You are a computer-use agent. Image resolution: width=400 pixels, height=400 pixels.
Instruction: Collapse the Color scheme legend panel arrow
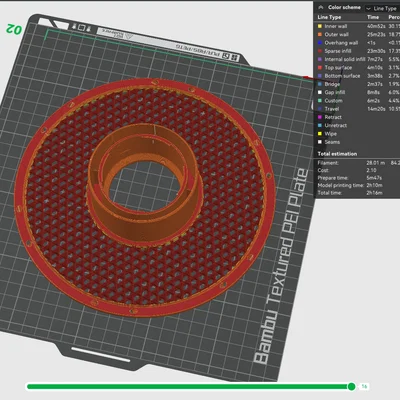pyautogui.click(x=321, y=7)
